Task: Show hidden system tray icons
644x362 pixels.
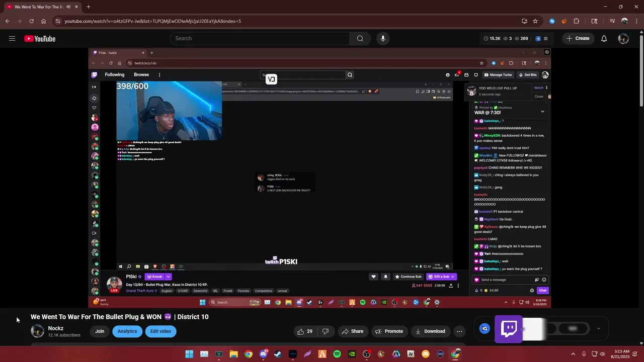Action: pos(573,354)
